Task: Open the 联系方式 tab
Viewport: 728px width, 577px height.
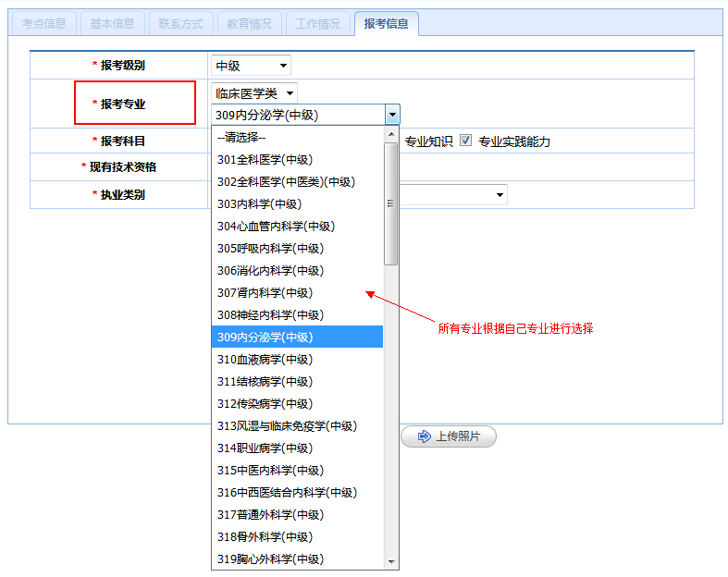Action: [x=180, y=24]
